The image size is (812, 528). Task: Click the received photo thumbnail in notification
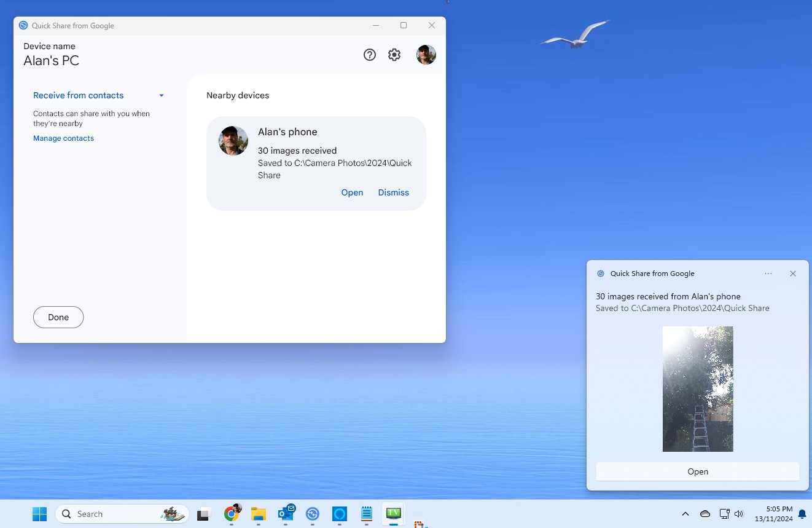[x=697, y=388]
